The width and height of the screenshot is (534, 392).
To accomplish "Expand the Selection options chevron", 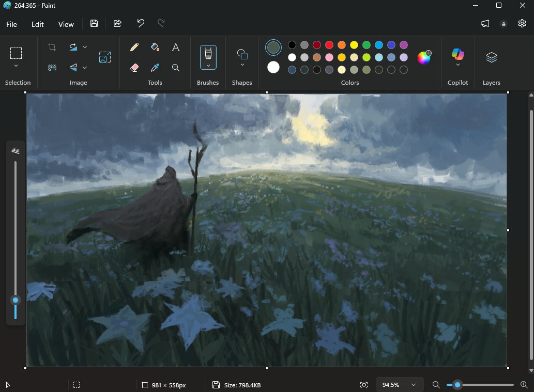I will [16, 66].
